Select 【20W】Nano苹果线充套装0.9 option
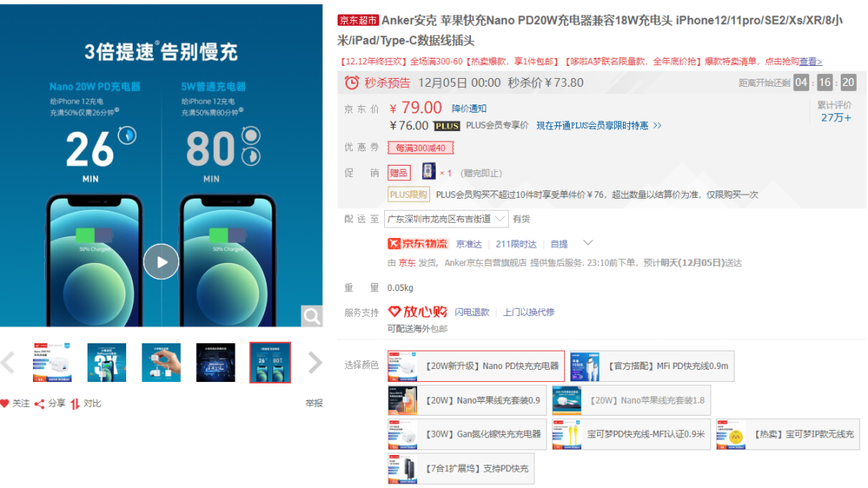Image resolution: width=868 pixels, height=488 pixels. coord(467,400)
